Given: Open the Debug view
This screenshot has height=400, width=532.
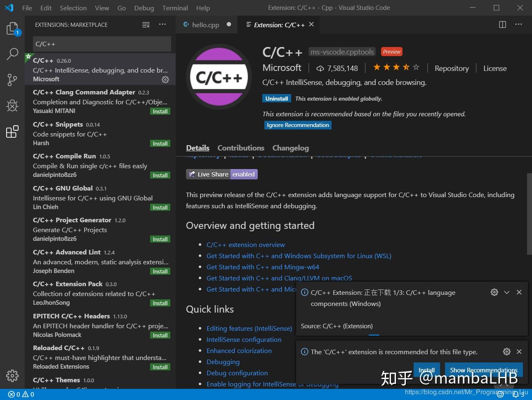Looking at the screenshot, I should [x=12, y=106].
